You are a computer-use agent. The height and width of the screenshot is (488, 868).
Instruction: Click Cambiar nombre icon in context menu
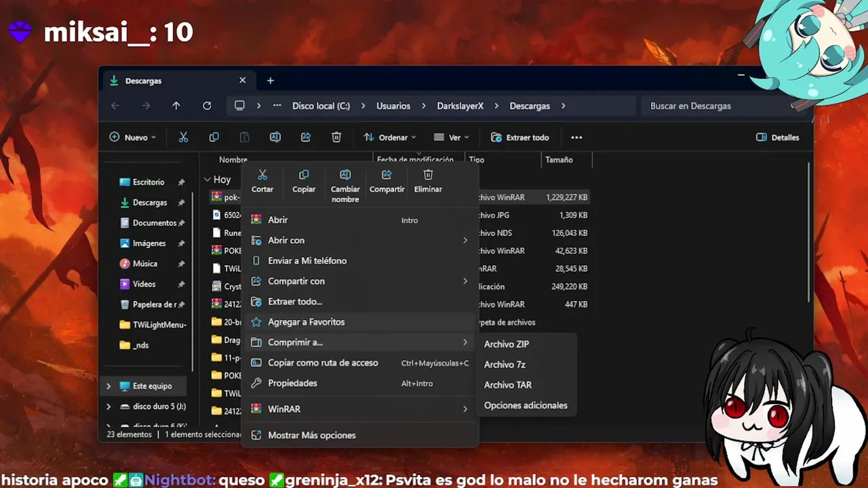pyautogui.click(x=345, y=175)
